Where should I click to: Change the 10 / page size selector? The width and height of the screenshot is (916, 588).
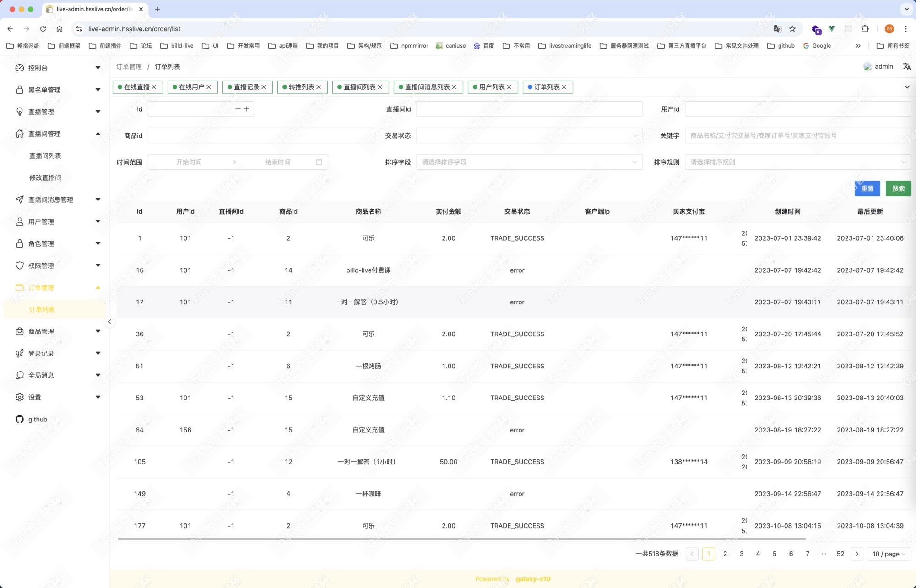coord(889,554)
